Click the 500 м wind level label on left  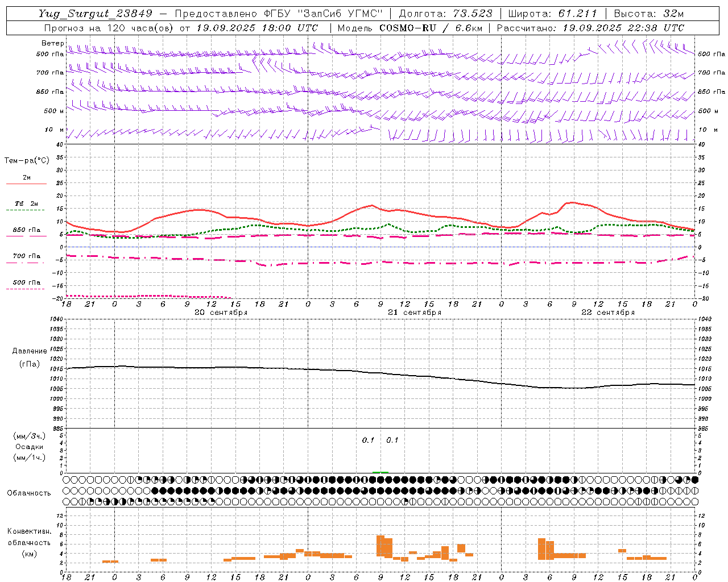click(x=55, y=111)
